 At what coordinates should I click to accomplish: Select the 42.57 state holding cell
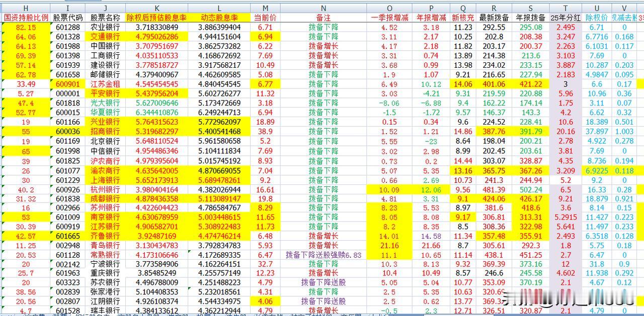point(26,236)
